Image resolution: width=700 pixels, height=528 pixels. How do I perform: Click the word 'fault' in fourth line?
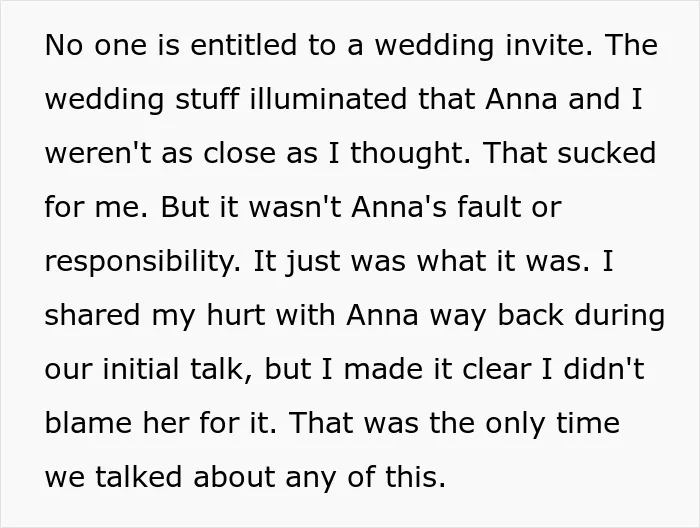[x=488, y=207]
